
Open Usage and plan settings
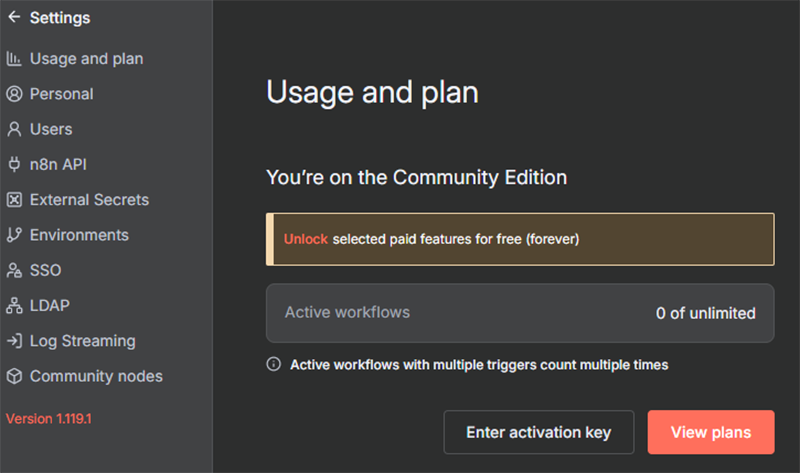86,59
